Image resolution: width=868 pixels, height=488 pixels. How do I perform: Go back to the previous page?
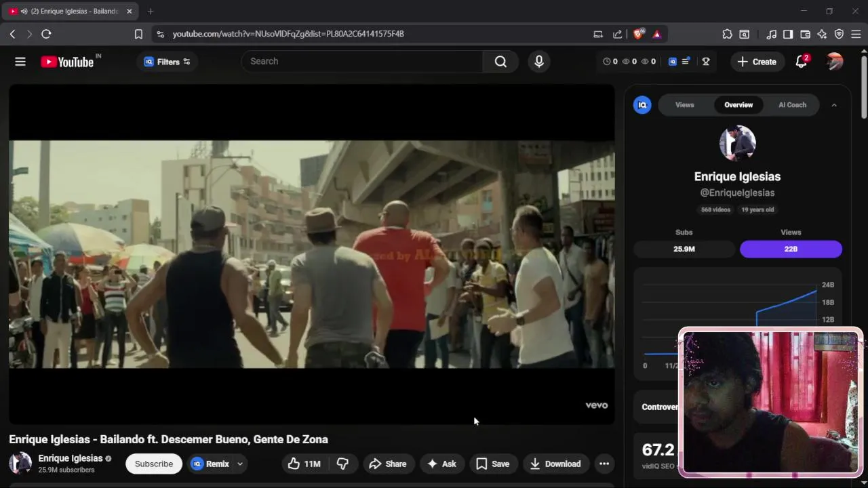point(12,34)
